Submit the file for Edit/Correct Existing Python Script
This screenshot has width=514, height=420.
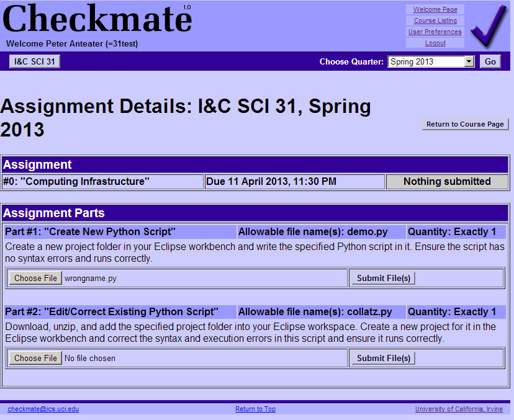coord(383,358)
